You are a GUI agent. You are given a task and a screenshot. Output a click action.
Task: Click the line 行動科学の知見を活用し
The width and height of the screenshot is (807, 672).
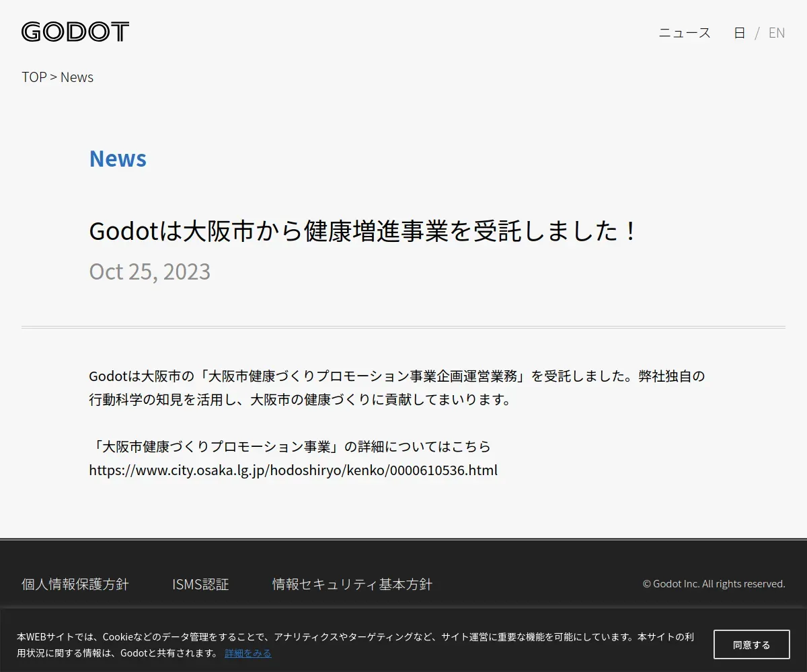(300, 400)
